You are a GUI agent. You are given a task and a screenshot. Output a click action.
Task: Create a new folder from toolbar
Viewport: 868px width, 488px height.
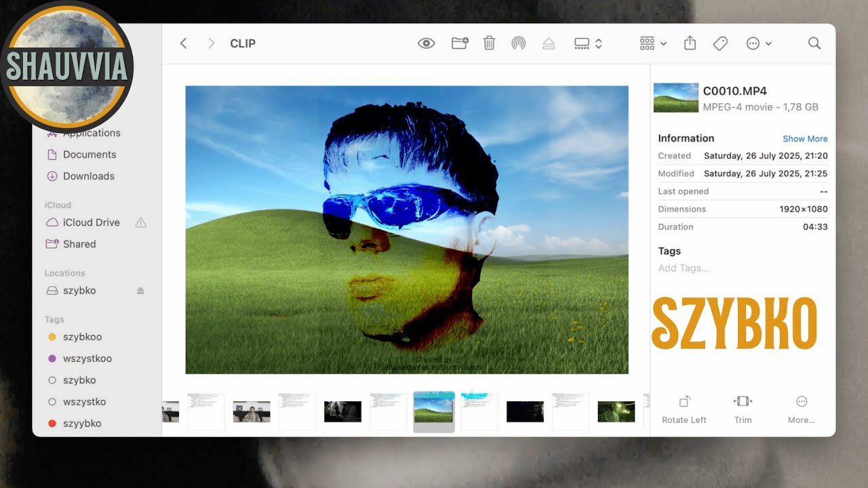coord(460,43)
